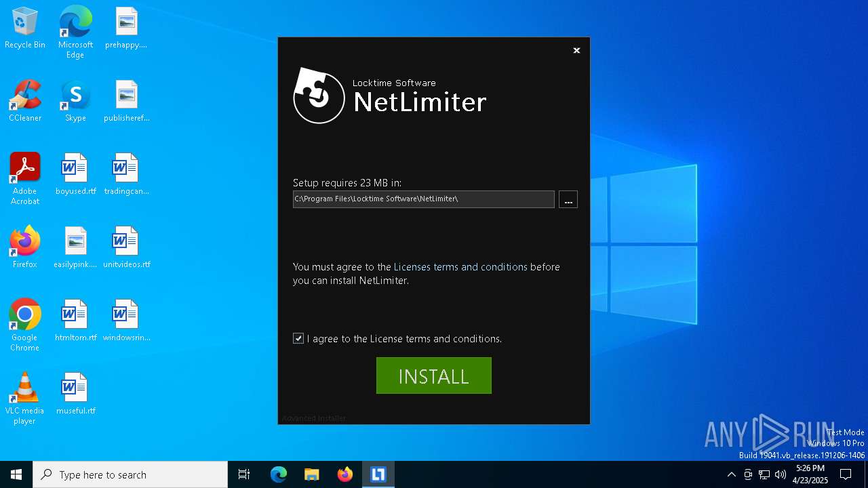Click the 'Setup requires 23 MB in:' label
This screenshot has width=868, height=488.
347,183
